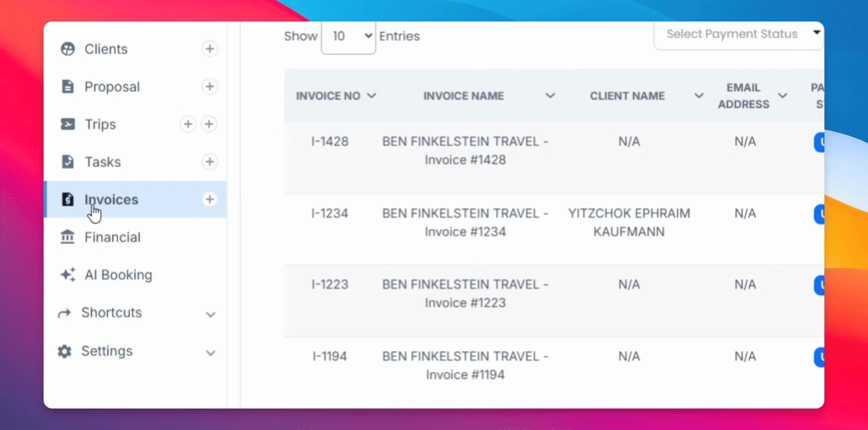This screenshot has width=868, height=430.
Task: Add a new proposal with plus icon
Action: click(210, 87)
